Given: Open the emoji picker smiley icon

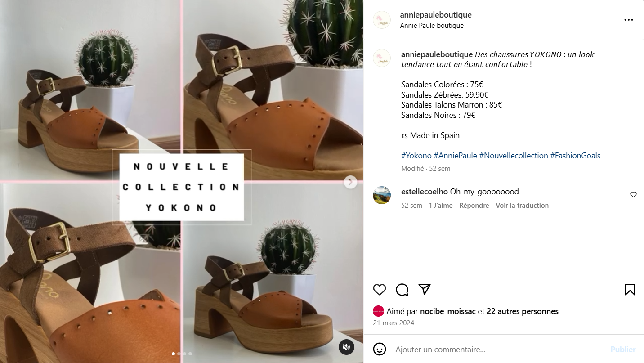Looking at the screenshot, I should coord(380,349).
